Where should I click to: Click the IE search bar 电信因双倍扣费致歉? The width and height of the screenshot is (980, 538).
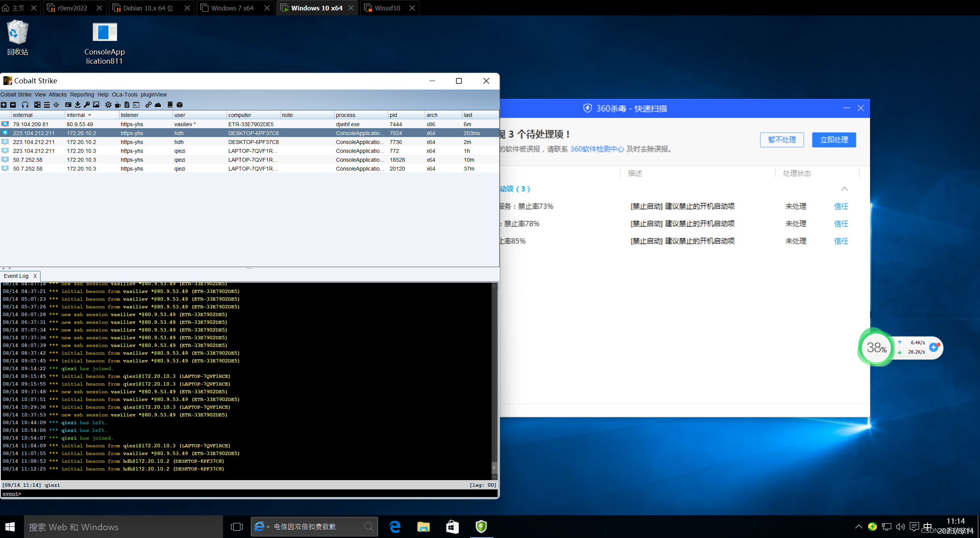(314, 527)
